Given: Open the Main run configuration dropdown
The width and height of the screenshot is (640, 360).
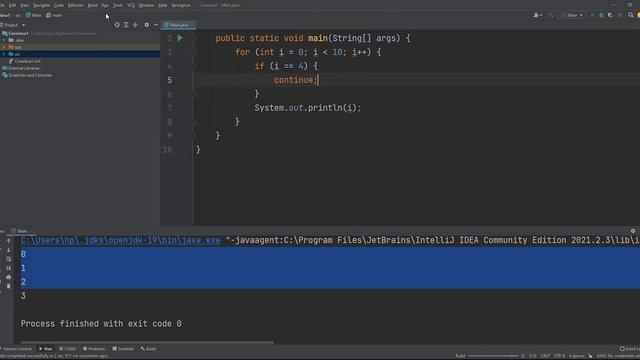Looking at the screenshot, I should (x=572, y=15).
